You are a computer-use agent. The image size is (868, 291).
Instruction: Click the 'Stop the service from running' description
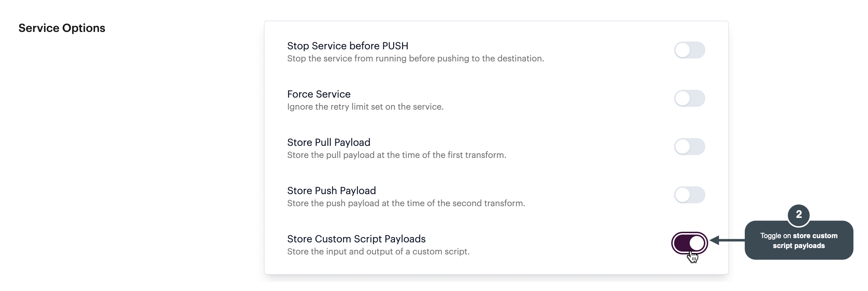point(415,59)
